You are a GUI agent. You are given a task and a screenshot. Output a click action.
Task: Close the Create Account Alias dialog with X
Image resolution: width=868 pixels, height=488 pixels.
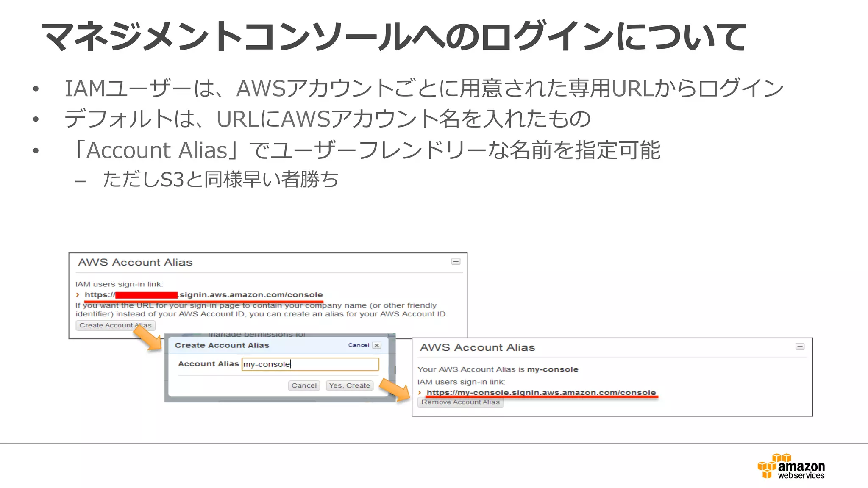(x=377, y=345)
